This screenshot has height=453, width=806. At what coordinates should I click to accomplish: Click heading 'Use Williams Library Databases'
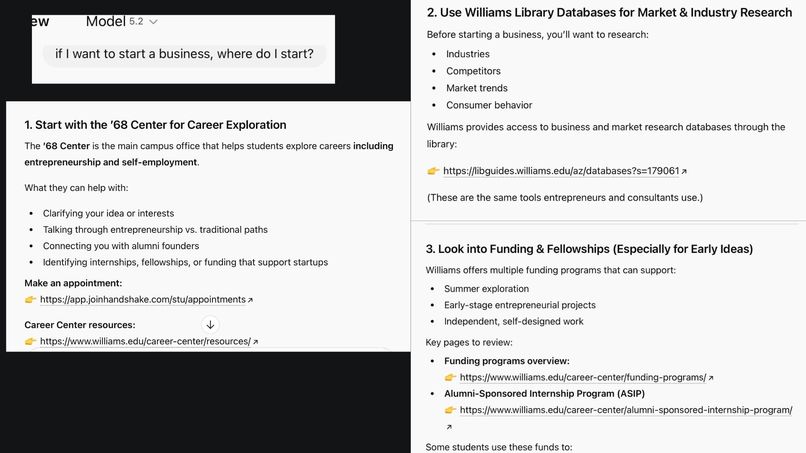609,13
